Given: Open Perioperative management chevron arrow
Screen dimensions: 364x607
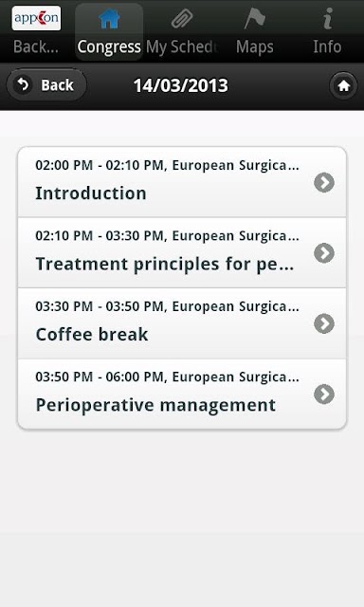Looking at the screenshot, I should [x=324, y=395].
